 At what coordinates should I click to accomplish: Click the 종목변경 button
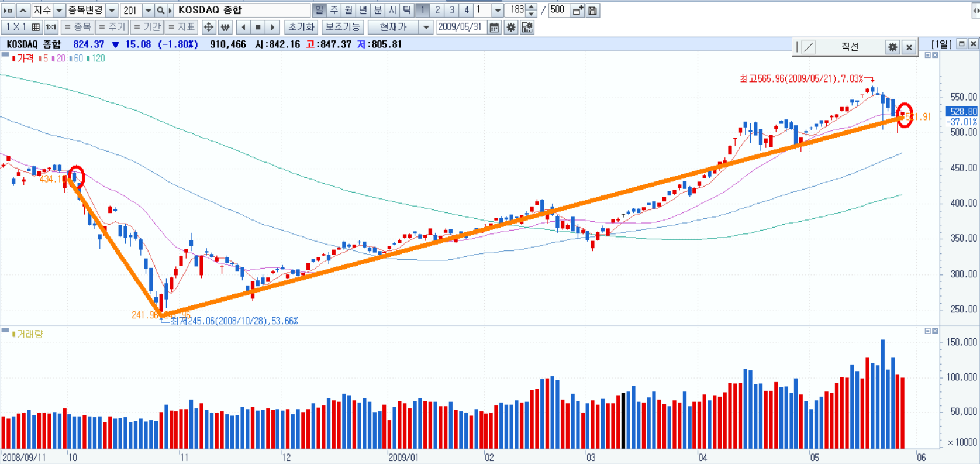[85, 11]
